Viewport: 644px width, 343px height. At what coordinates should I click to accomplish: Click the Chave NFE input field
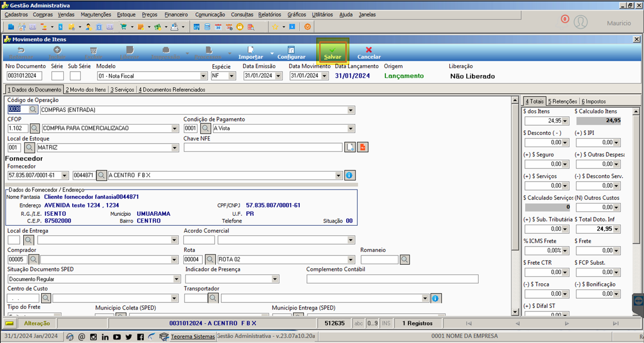click(x=263, y=148)
